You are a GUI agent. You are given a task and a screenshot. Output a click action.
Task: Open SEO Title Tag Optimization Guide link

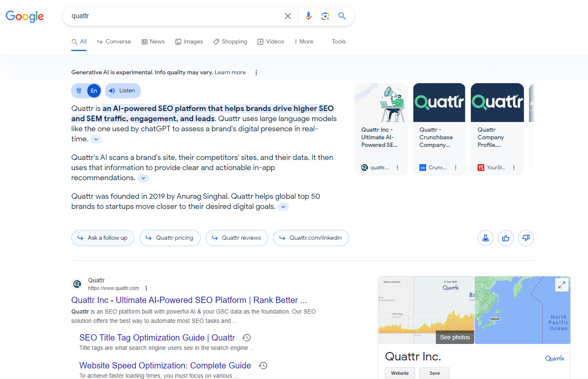(x=157, y=338)
